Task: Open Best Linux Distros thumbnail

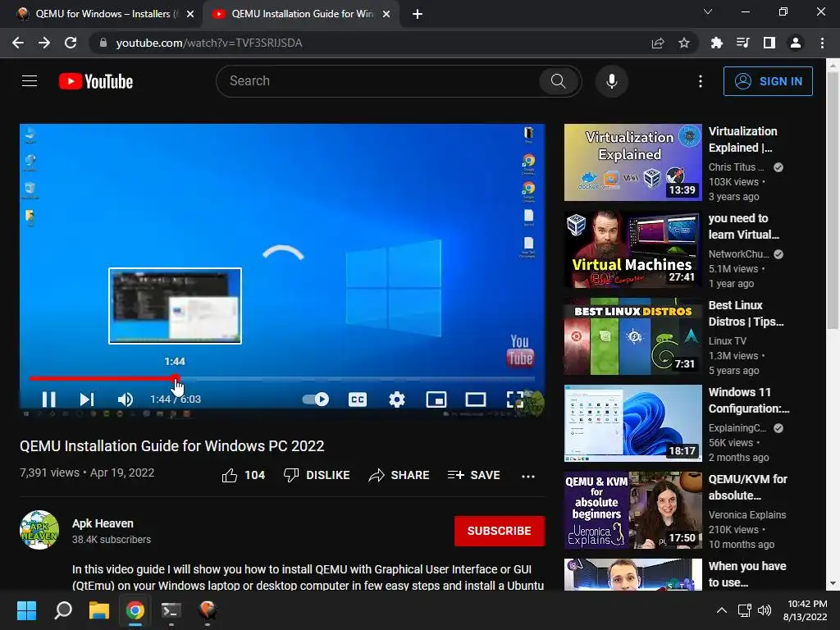Action: point(632,336)
